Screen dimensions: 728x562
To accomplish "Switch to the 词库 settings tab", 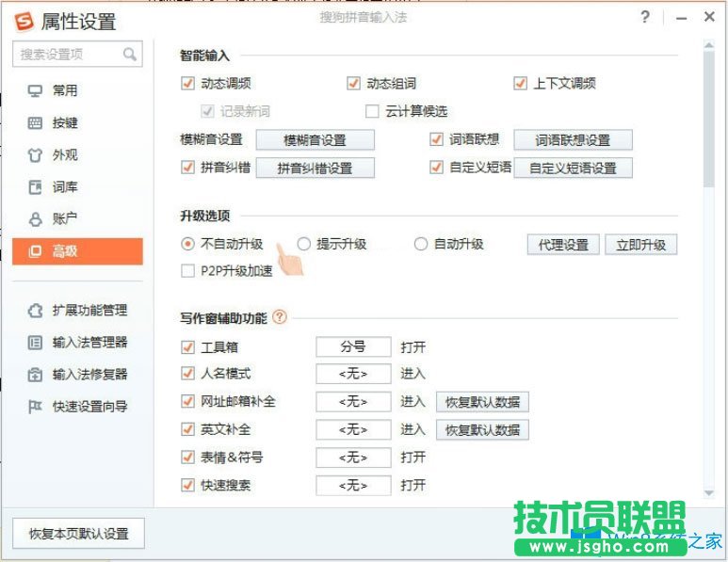I will point(77,187).
